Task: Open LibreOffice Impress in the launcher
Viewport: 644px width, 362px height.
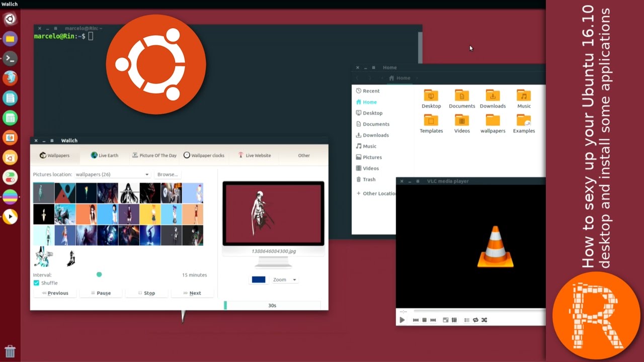Action: pyautogui.click(x=10, y=137)
